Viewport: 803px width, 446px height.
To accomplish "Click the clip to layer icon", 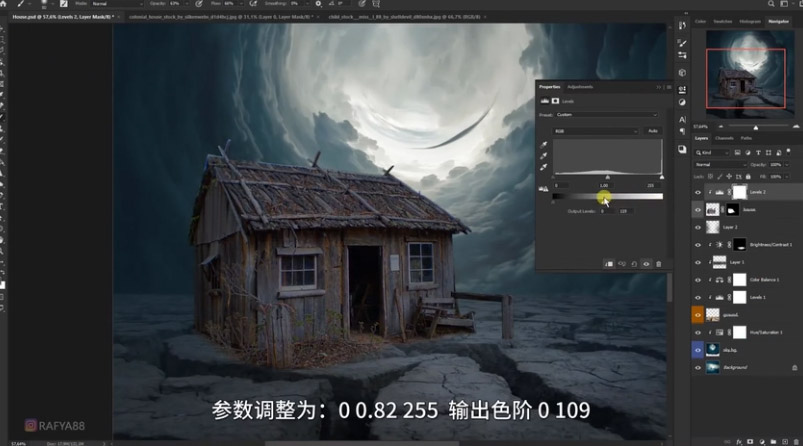I will pyautogui.click(x=608, y=263).
